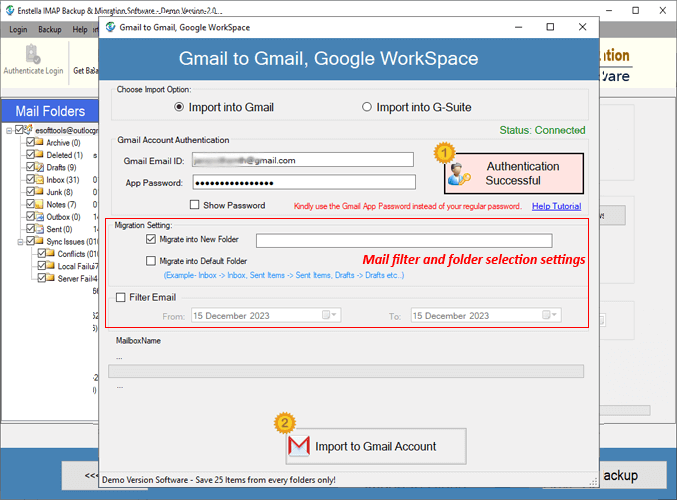Click the Notes folder icon
The height and width of the screenshot is (500, 677).
point(39,204)
